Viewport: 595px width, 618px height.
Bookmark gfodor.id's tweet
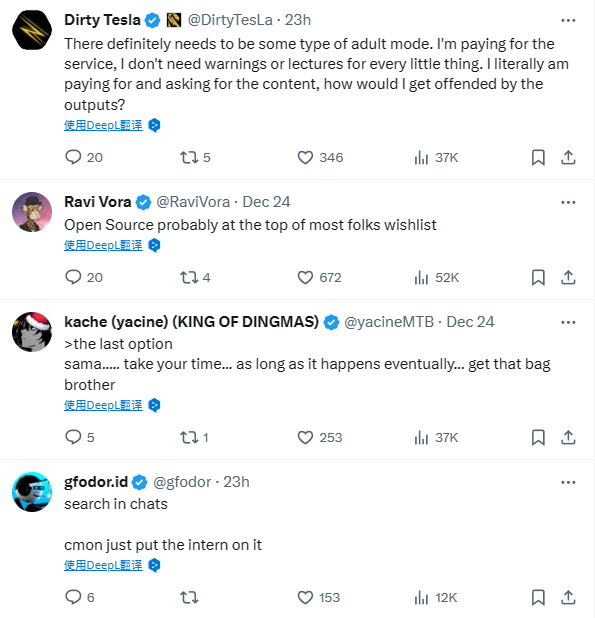[538, 598]
